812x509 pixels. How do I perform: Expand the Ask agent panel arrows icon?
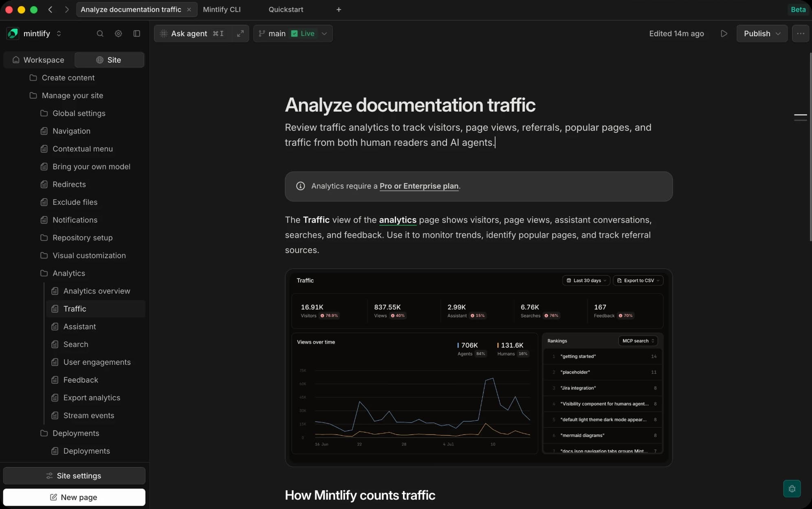[x=240, y=34]
